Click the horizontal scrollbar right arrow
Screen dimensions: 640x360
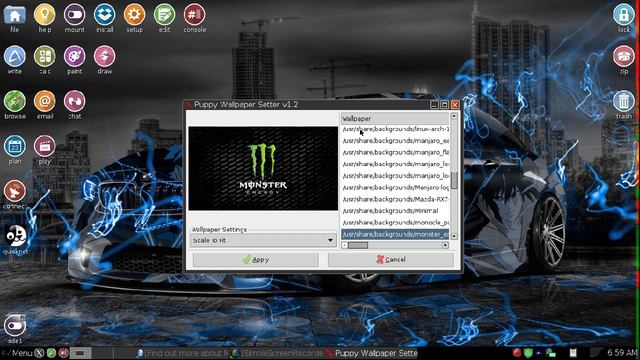pos(445,245)
